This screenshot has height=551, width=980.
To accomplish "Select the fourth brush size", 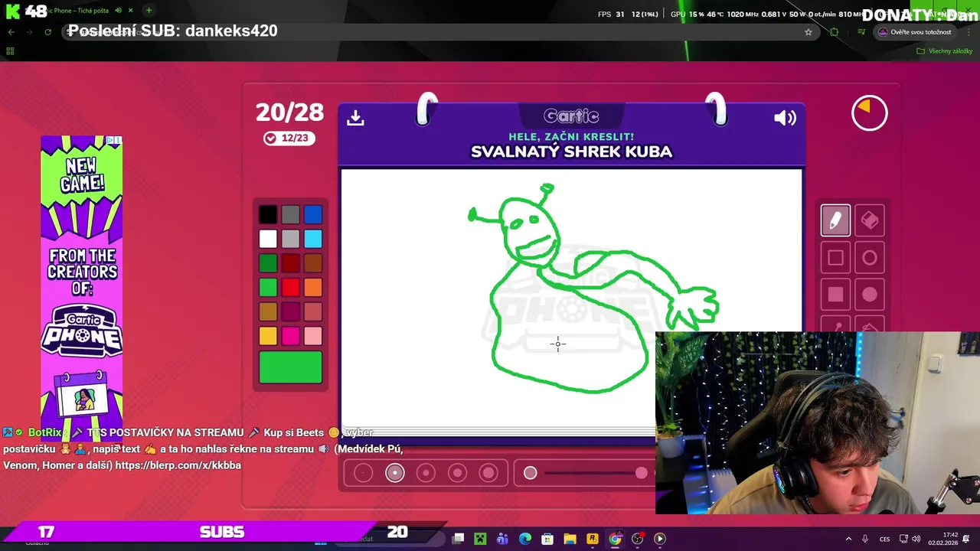I will coord(457,473).
